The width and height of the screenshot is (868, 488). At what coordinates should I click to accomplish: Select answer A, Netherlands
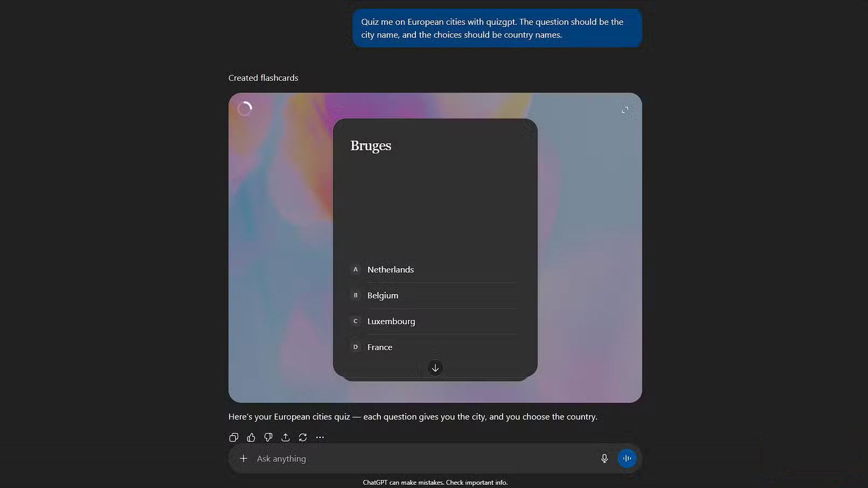point(390,269)
